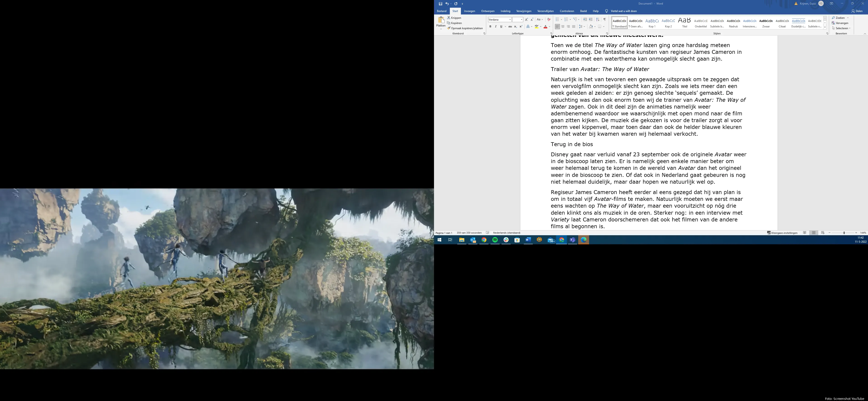Center-align the paragraph
Screen dimensions: 868x401
pyautogui.click(x=563, y=27)
